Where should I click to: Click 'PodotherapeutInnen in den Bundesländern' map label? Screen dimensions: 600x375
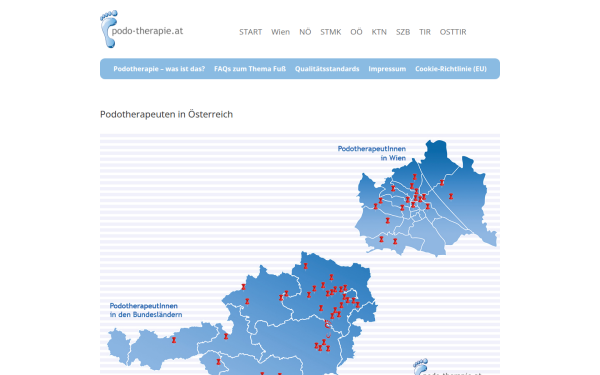coord(146,310)
